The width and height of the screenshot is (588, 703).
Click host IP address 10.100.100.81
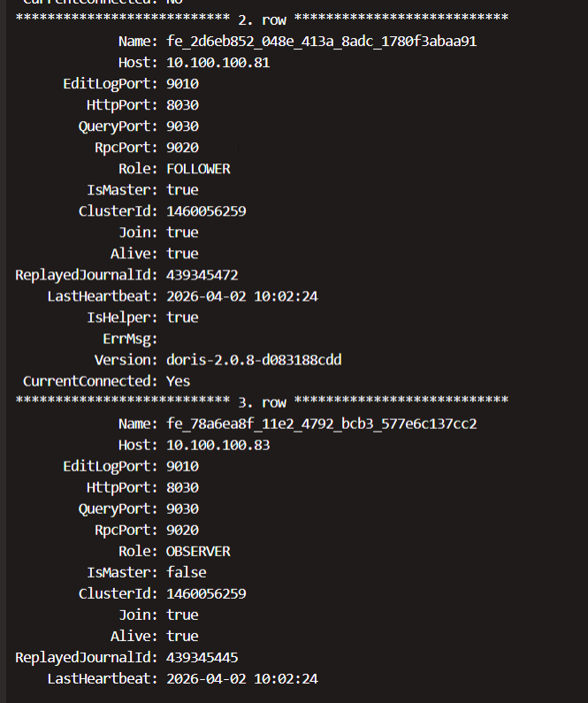(x=218, y=63)
